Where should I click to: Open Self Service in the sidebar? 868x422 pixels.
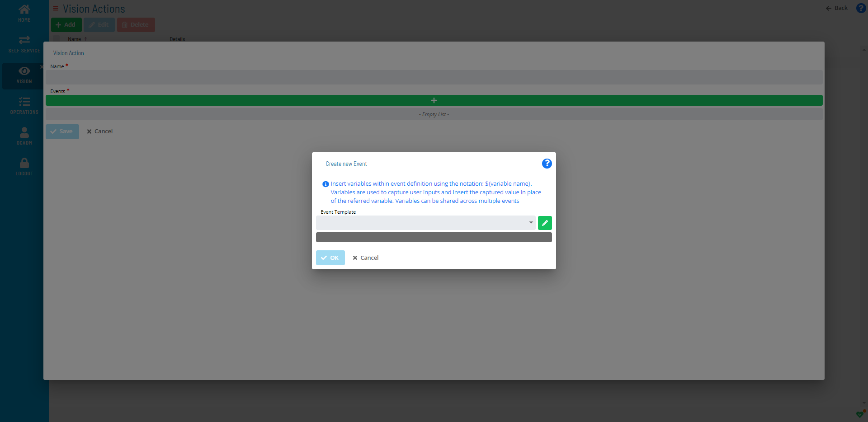pyautogui.click(x=24, y=44)
